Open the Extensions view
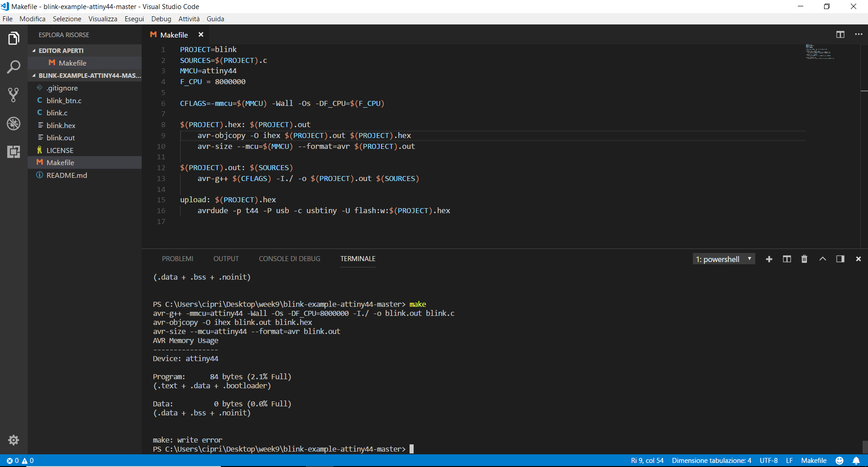The height and width of the screenshot is (467, 868). pyautogui.click(x=14, y=152)
